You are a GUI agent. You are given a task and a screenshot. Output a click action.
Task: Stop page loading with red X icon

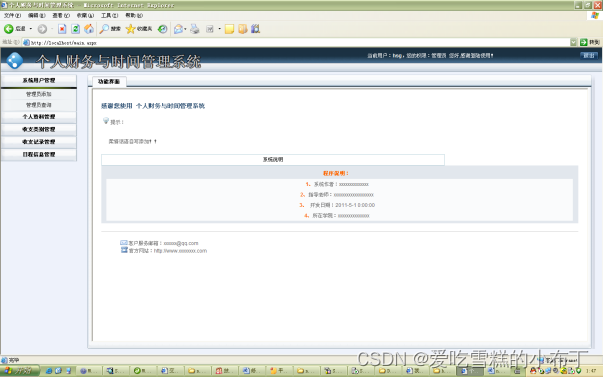(x=62, y=29)
